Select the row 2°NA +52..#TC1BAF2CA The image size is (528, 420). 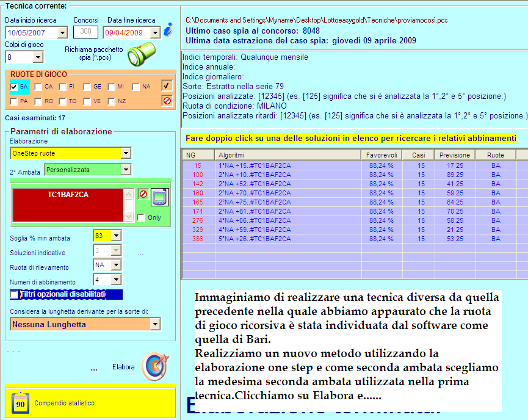pyautogui.click(x=355, y=184)
